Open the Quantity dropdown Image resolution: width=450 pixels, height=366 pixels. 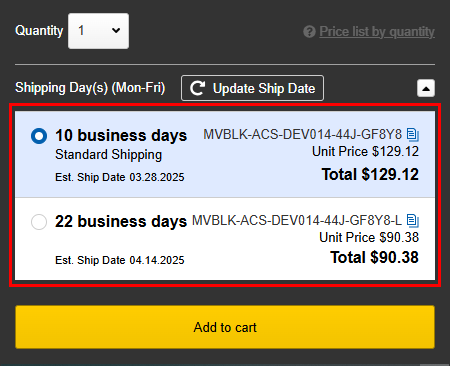(x=98, y=31)
